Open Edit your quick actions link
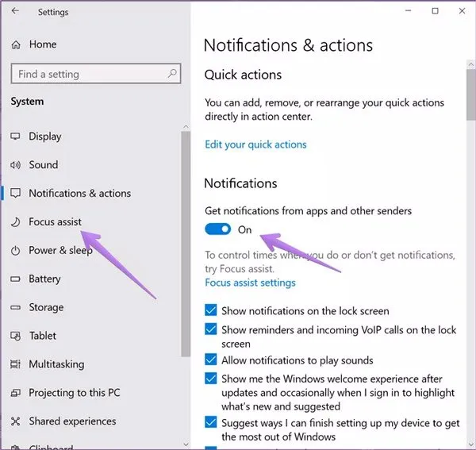The image size is (476, 450). (x=255, y=144)
